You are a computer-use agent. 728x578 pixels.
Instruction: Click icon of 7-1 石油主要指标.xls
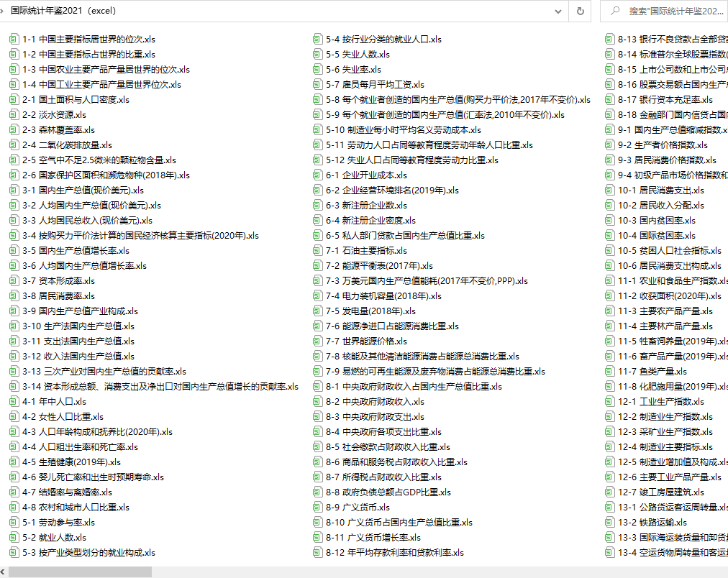(318, 251)
